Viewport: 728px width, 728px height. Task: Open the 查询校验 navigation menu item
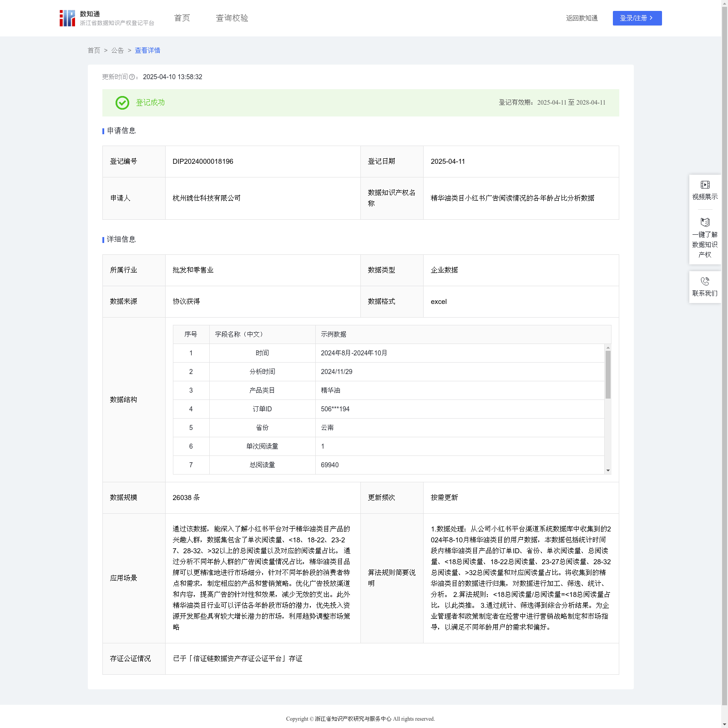(x=232, y=18)
